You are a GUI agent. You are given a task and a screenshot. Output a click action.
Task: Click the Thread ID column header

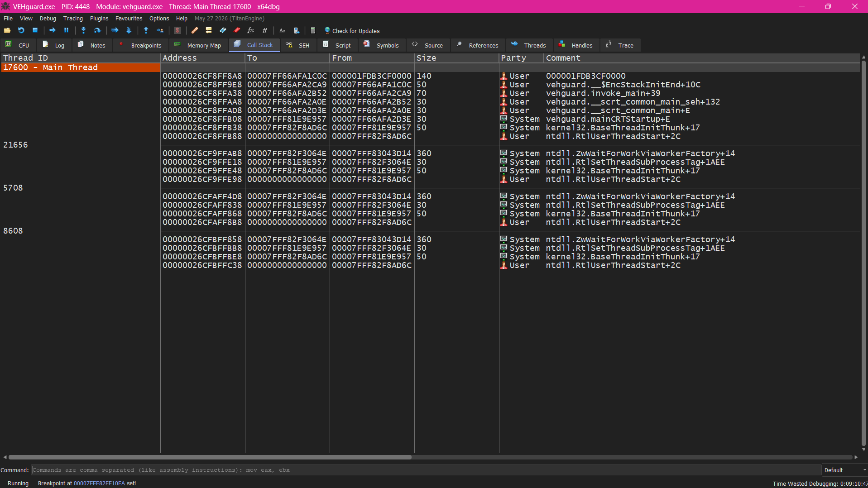(x=80, y=58)
